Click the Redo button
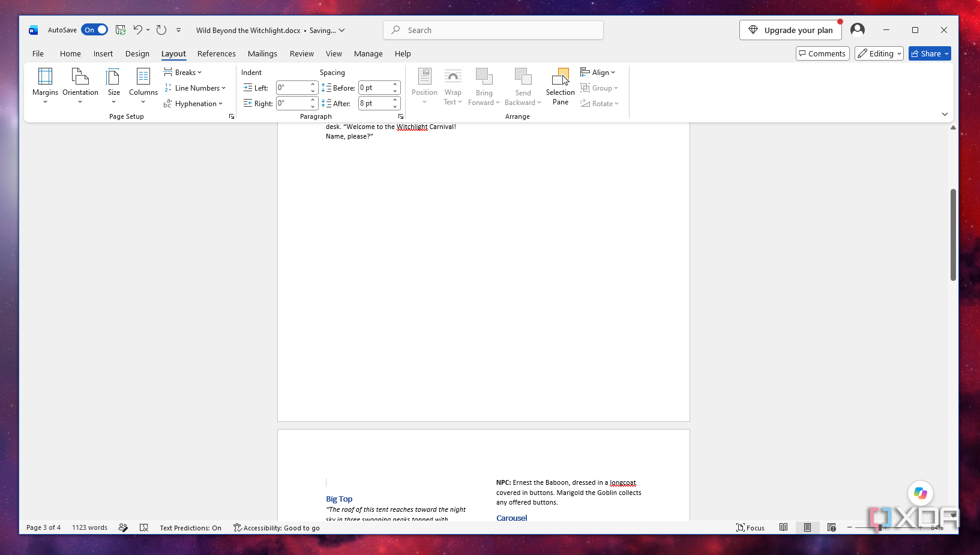The width and height of the screenshot is (980, 555). (161, 30)
